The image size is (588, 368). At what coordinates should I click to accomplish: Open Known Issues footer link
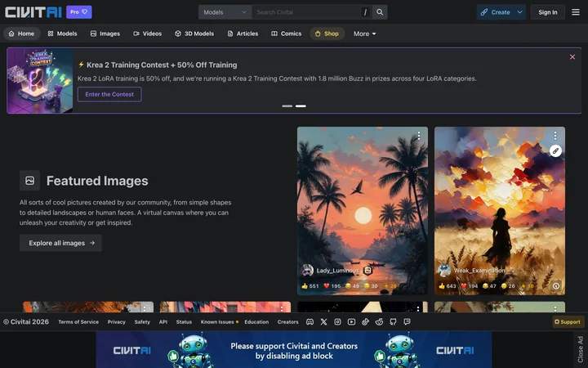[x=219, y=322]
